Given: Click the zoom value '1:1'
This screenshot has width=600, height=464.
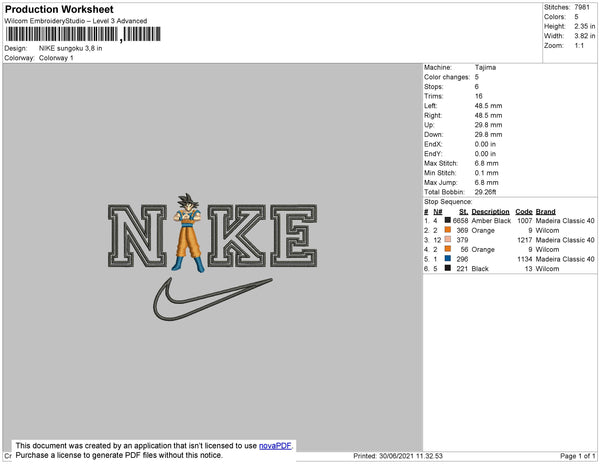Looking at the screenshot, I should [579, 46].
